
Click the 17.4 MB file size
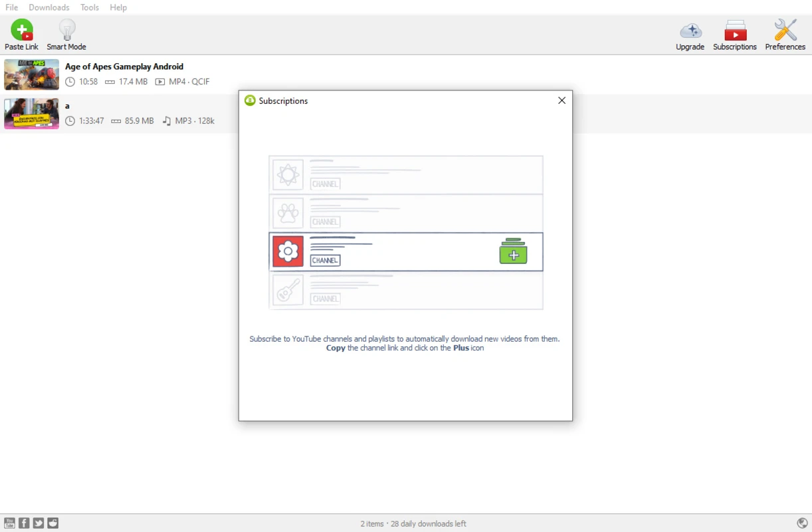(x=133, y=82)
